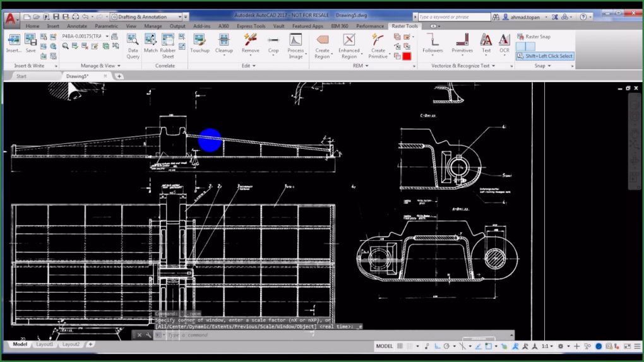
Task: Open the 1:1 annotation scale dropdown
Action: 547,346
